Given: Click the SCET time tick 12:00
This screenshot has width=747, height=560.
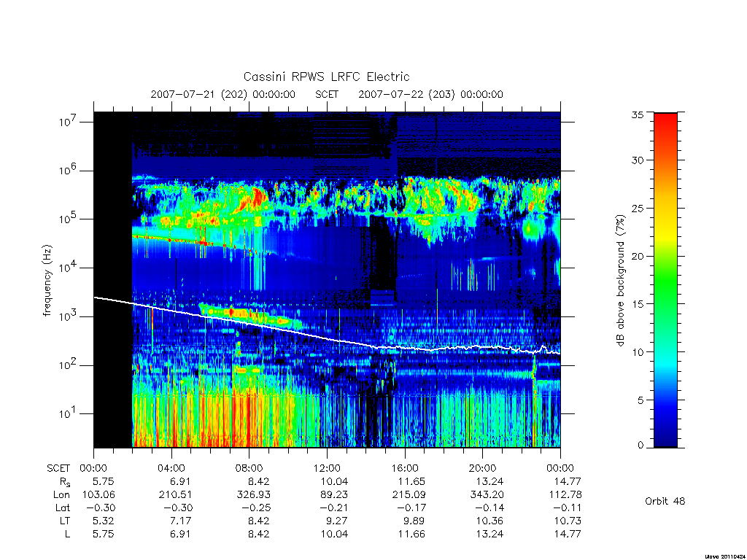Looking at the screenshot, I should 327,468.
